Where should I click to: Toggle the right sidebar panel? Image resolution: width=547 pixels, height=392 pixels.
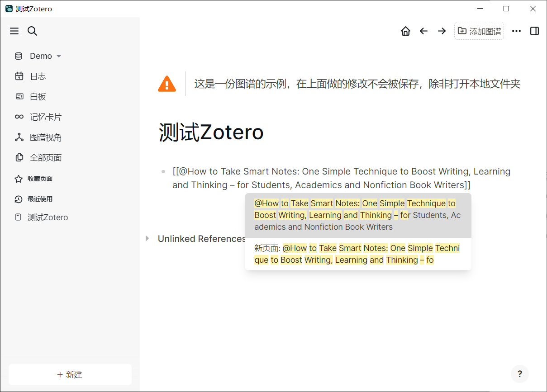[x=534, y=31]
